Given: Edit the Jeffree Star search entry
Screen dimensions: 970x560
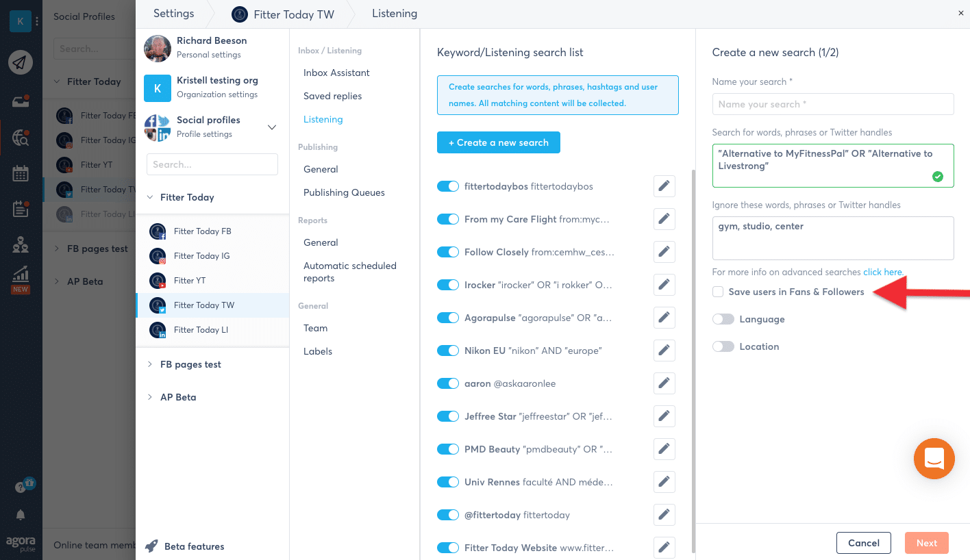Looking at the screenshot, I should click(663, 416).
